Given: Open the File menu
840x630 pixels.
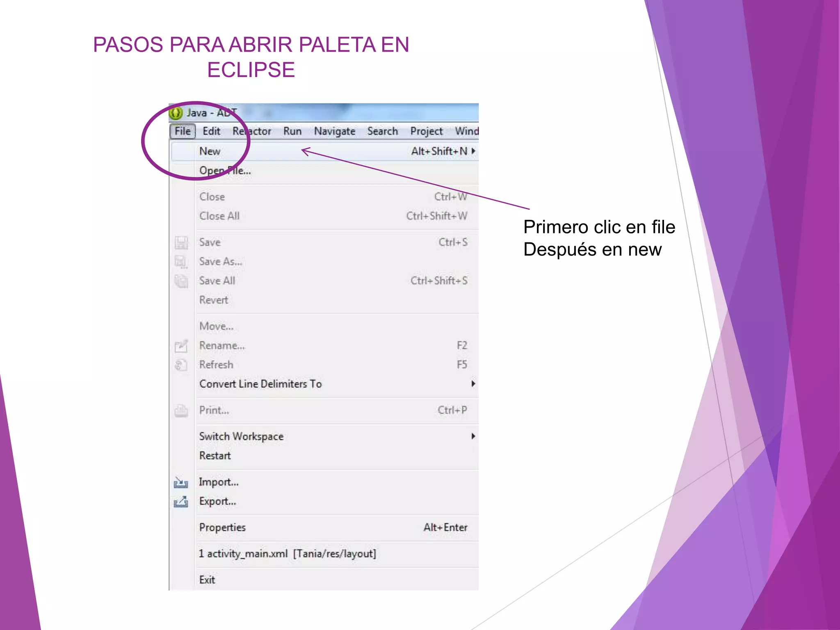Looking at the screenshot, I should [183, 131].
